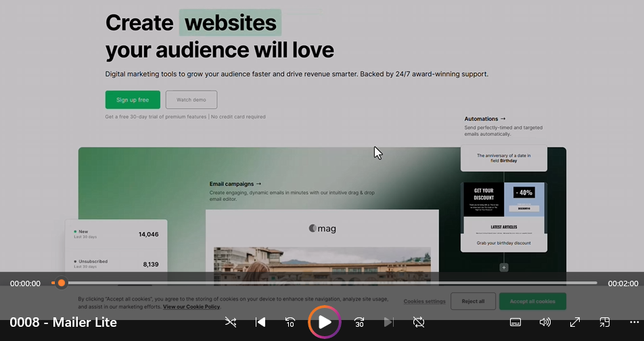Click the Sign up free button
644x341 pixels.
[133, 100]
